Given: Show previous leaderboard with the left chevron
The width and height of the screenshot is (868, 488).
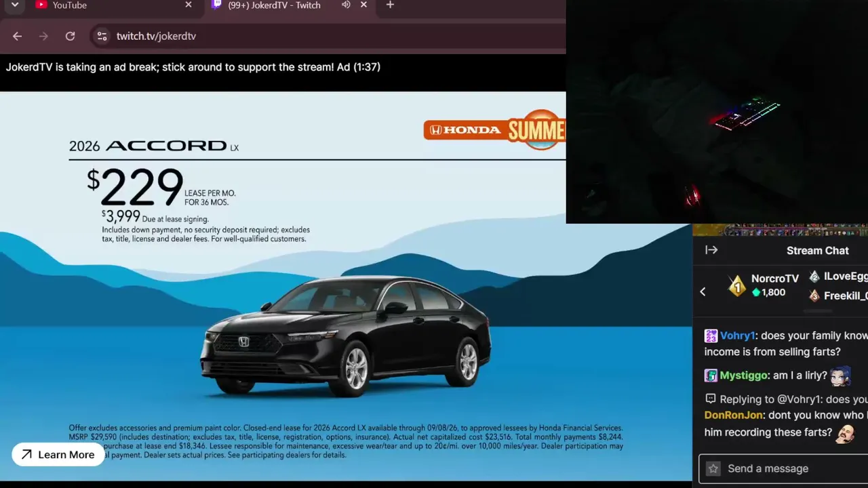Looking at the screenshot, I should (x=703, y=291).
